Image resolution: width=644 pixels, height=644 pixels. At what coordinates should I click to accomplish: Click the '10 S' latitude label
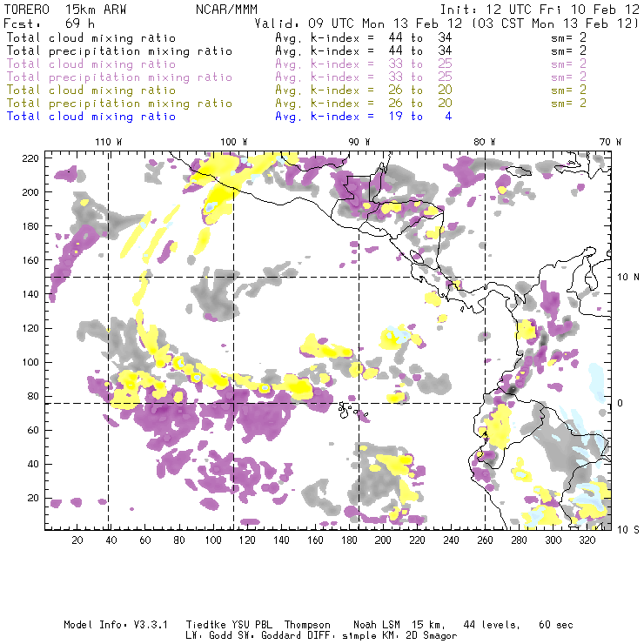[628, 529]
